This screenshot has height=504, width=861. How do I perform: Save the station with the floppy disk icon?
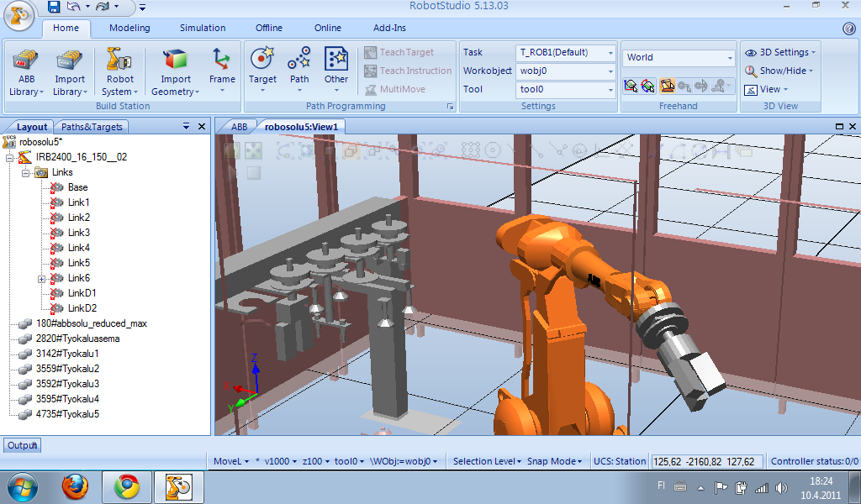(x=53, y=7)
